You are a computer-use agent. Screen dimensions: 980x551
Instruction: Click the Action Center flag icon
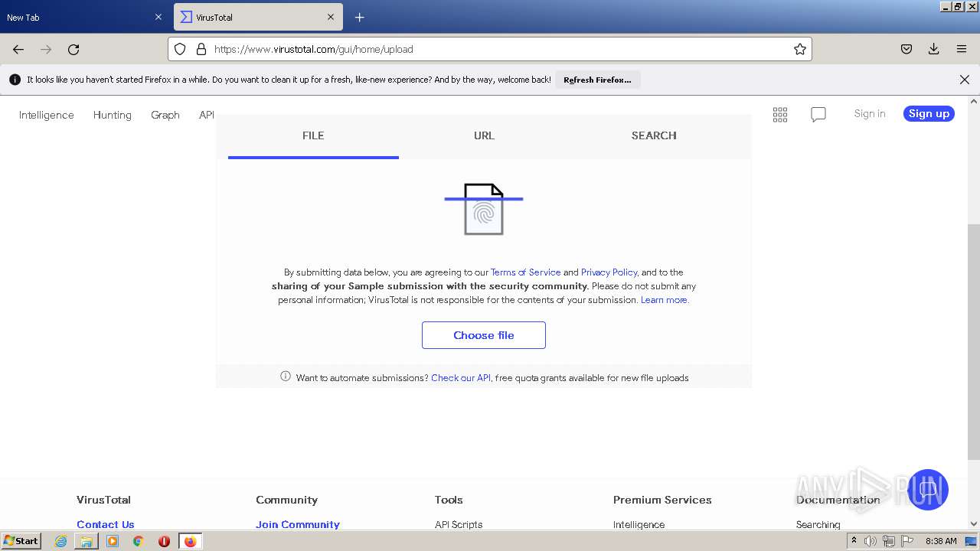coord(907,541)
